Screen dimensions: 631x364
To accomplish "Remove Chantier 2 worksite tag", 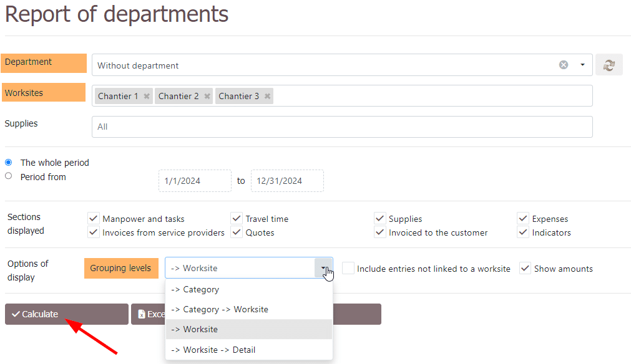I will tap(207, 96).
